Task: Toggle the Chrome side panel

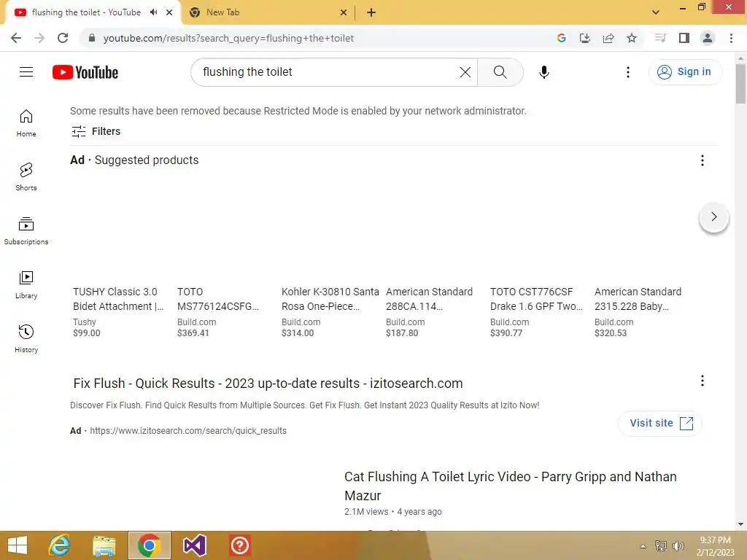Action: tap(684, 38)
